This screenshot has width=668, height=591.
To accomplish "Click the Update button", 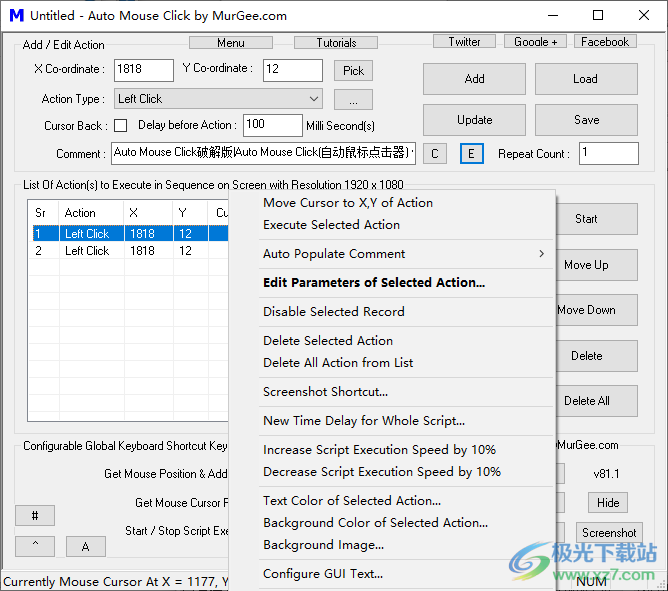I will click(474, 120).
